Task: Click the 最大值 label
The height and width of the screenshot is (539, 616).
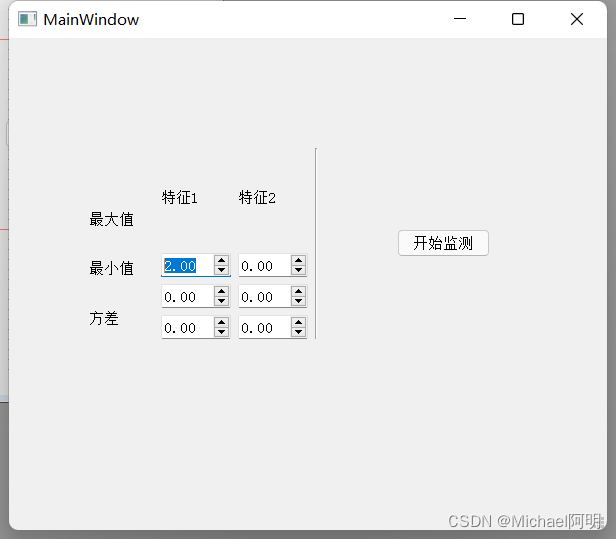Action: click(x=112, y=219)
